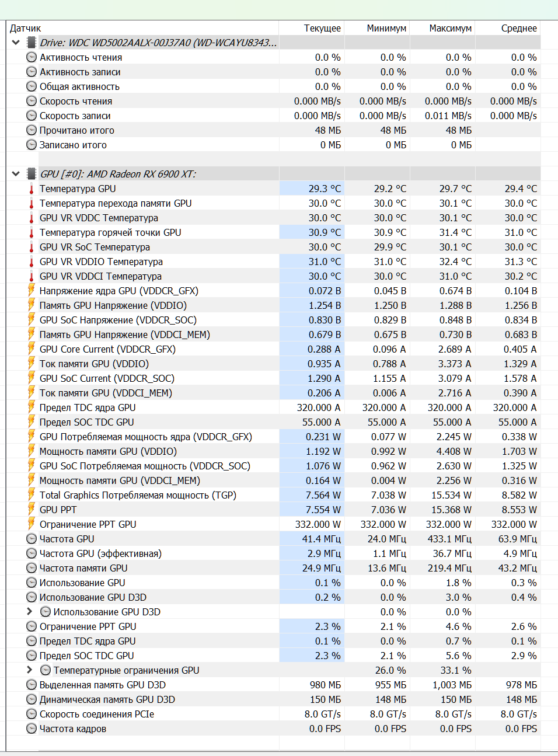Viewport: 558px width, 756px height.
Task: Click lightning icon for GPU SoC Напряжение (VDDCR_SOC)
Action: pyautogui.click(x=32, y=319)
